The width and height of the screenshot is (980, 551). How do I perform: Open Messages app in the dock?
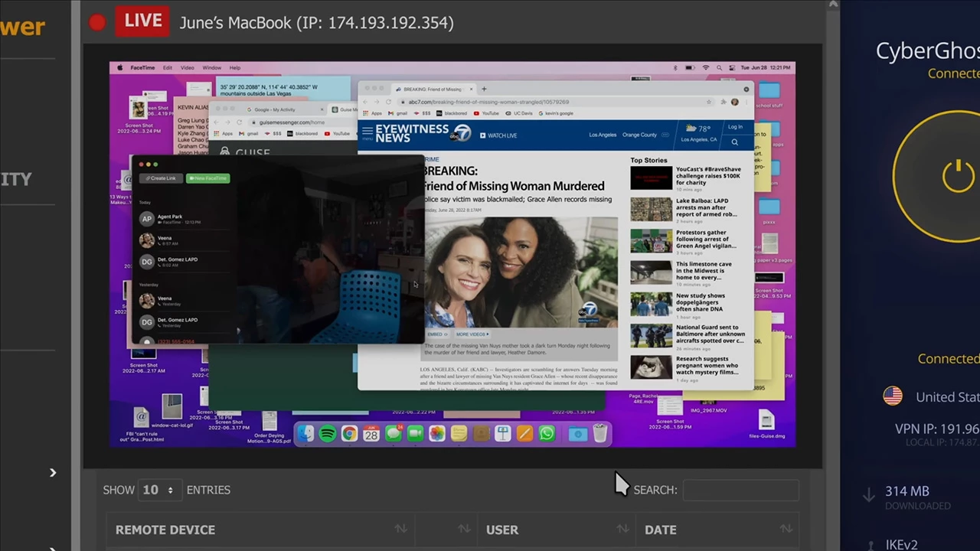pos(393,434)
